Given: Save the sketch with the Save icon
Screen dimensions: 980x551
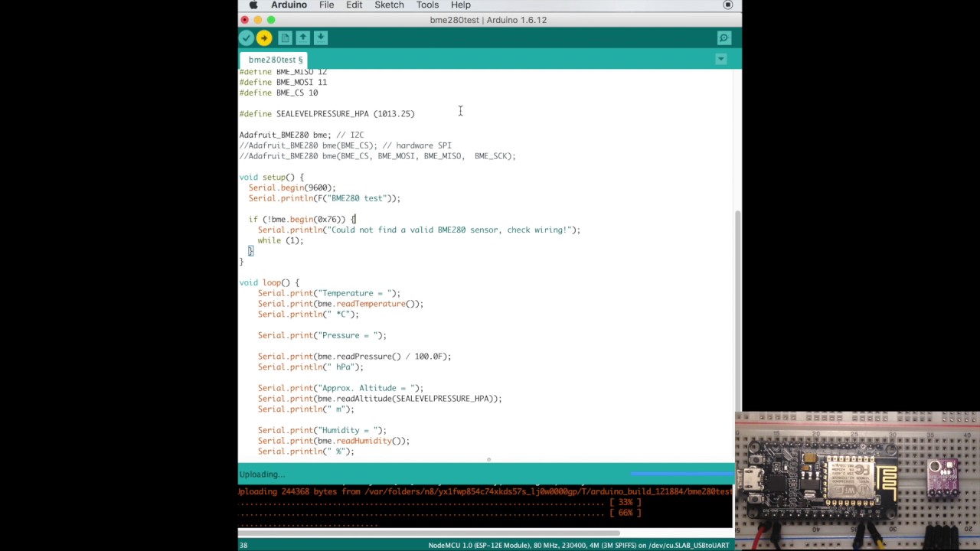Looking at the screenshot, I should pos(321,38).
